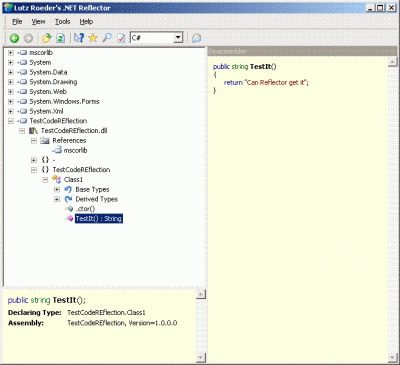Open the View menu

tap(38, 22)
